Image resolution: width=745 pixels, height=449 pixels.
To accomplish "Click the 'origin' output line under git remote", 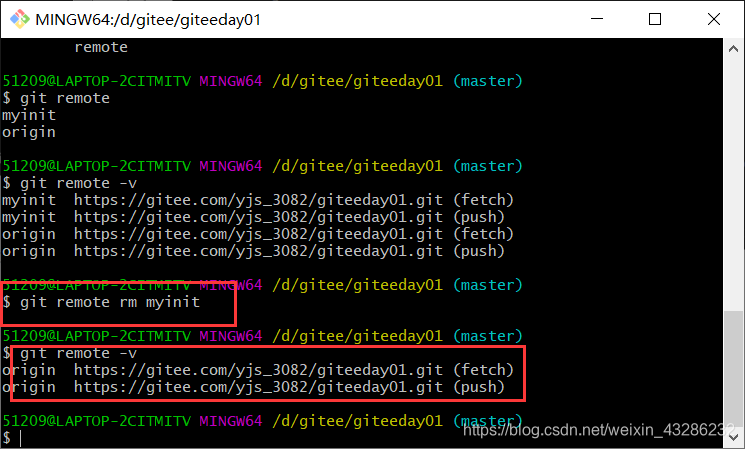I will [29, 132].
